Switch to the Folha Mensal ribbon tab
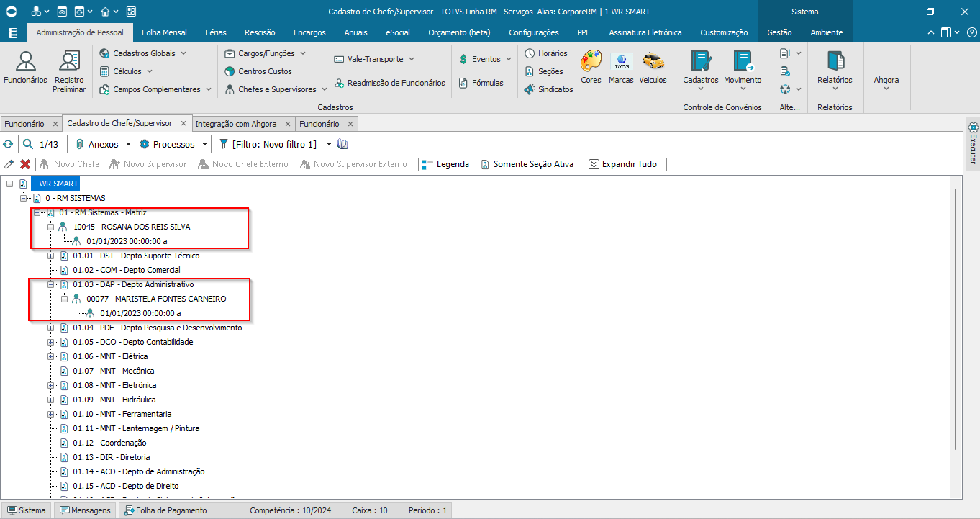980x519 pixels. [x=164, y=32]
